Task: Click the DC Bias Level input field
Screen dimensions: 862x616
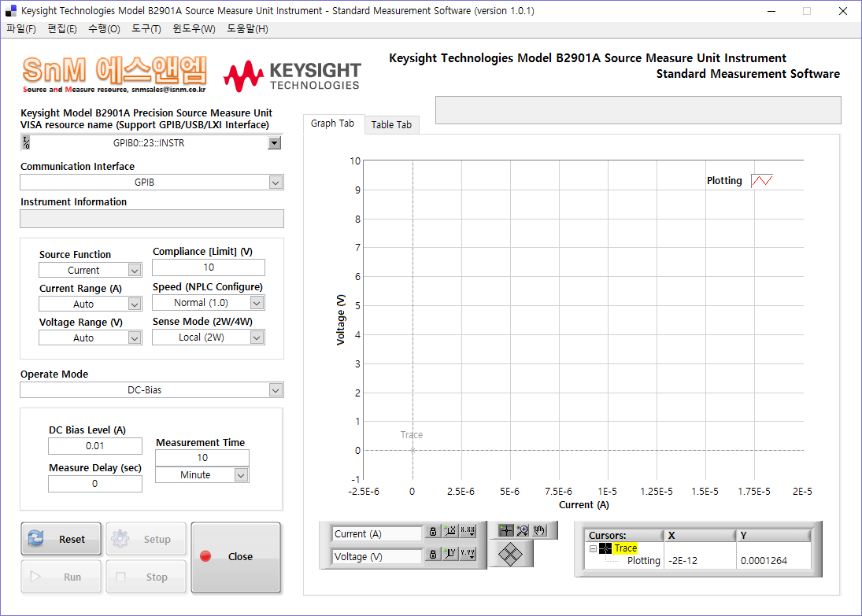Action: (95, 446)
